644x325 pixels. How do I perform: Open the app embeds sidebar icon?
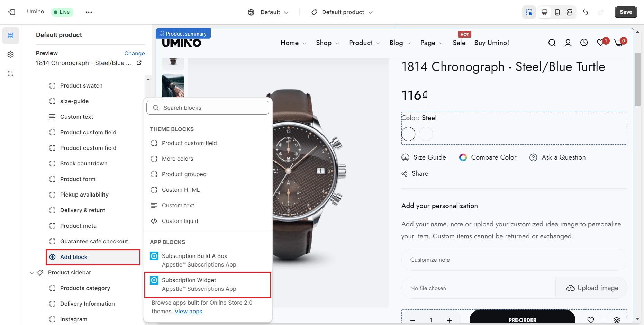(x=11, y=74)
